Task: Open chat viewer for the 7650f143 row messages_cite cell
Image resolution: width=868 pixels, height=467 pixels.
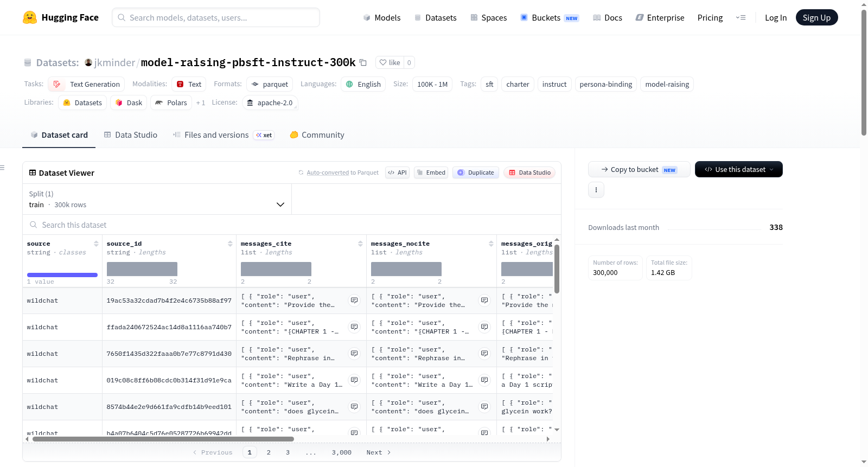Action: pyautogui.click(x=354, y=354)
